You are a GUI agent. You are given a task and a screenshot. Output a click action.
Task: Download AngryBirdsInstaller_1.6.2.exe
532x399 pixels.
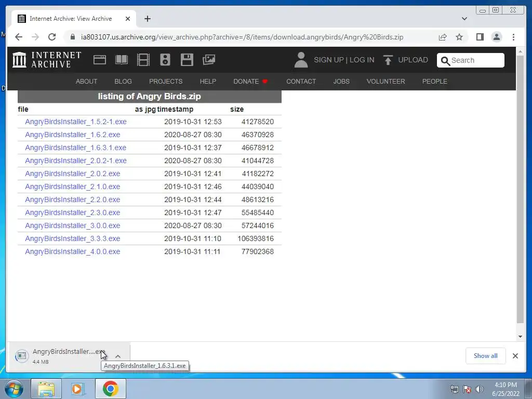[73, 135]
